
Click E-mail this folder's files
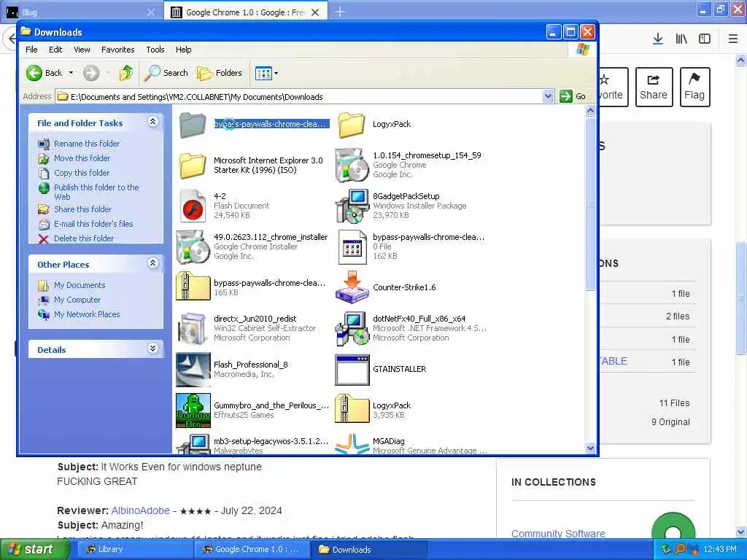[93, 224]
